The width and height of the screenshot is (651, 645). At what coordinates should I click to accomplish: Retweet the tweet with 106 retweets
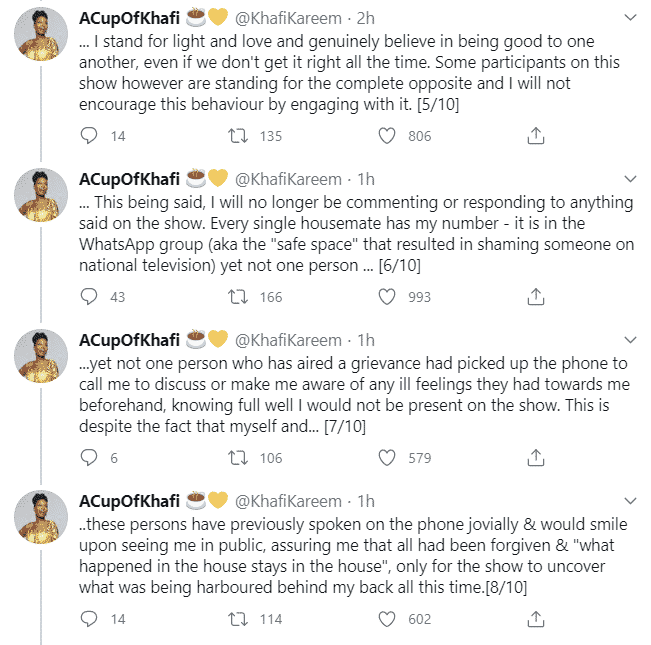click(239, 457)
